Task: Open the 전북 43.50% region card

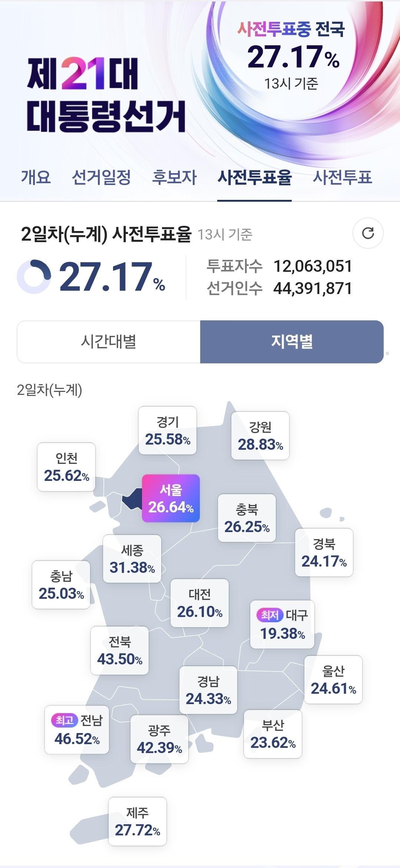Action: [x=120, y=650]
